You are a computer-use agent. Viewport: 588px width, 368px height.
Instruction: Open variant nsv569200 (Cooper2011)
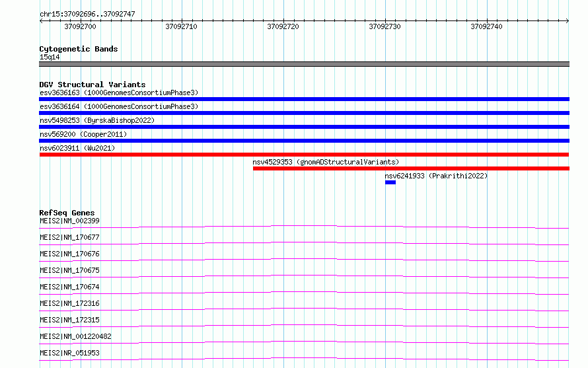(x=83, y=134)
